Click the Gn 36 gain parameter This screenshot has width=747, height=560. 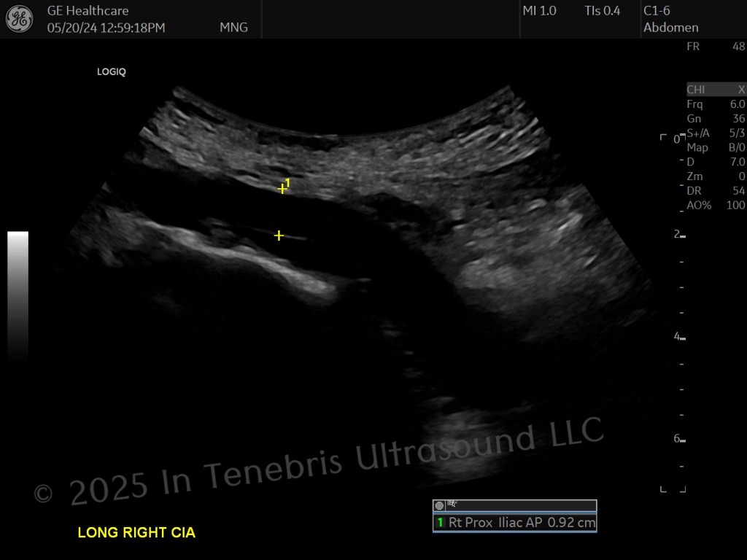[x=716, y=119]
